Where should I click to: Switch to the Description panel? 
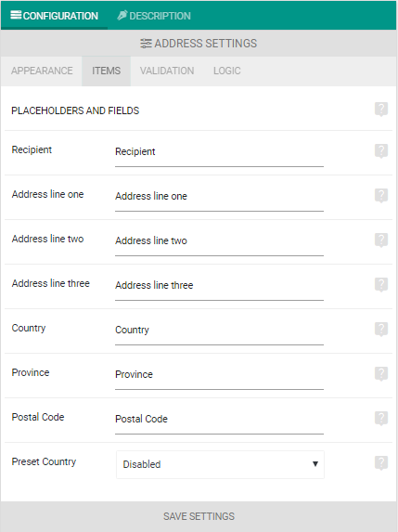(x=154, y=16)
